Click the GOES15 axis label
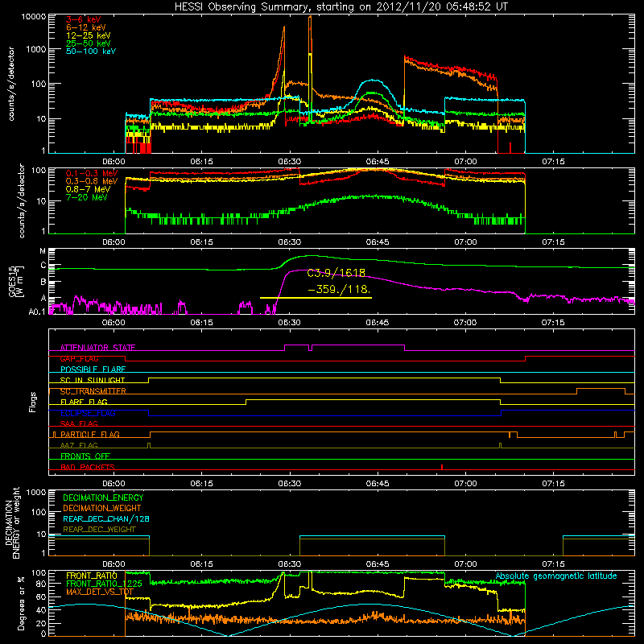644x644 pixels. pyautogui.click(x=12, y=281)
